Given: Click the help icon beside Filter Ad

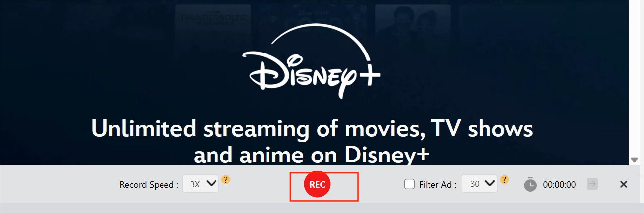Looking at the screenshot, I should click(505, 179).
